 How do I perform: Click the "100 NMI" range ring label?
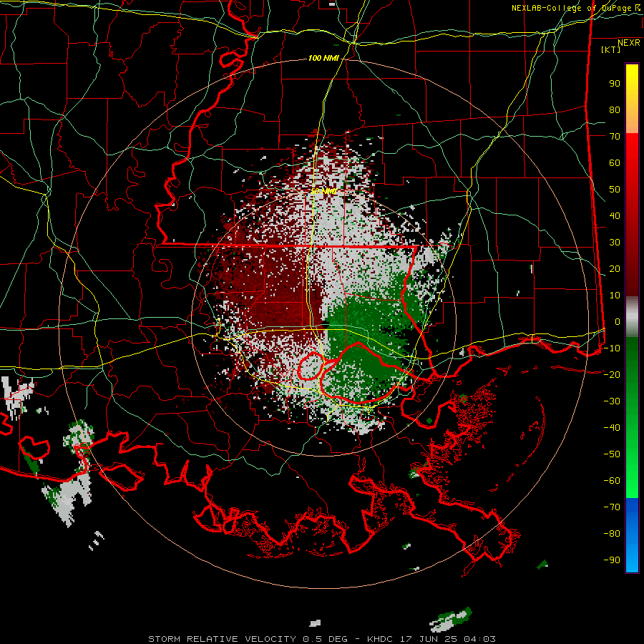(323, 59)
